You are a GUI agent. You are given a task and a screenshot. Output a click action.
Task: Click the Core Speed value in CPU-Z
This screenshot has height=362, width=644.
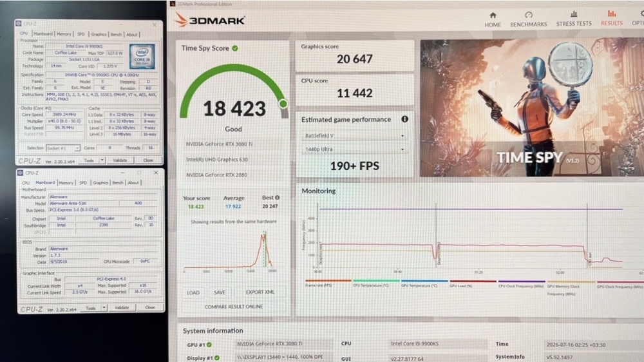click(64, 115)
